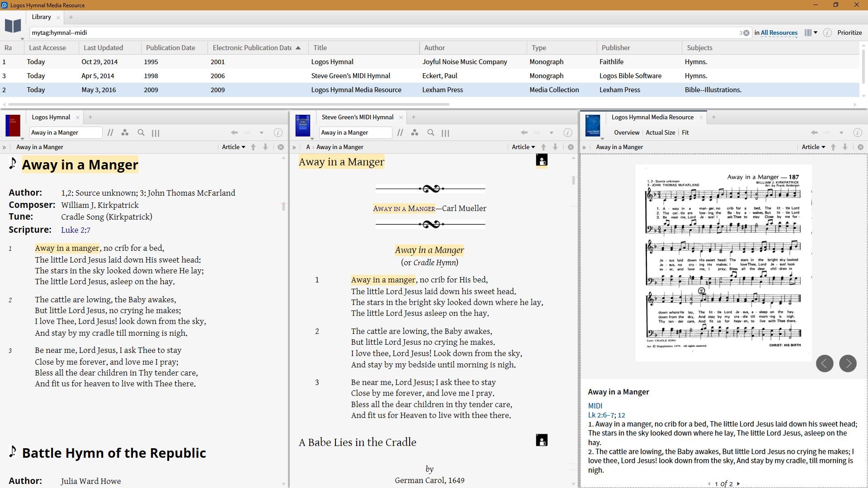The image size is (868, 488).
Task: Switch media view to Overview
Action: pos(627,133)
